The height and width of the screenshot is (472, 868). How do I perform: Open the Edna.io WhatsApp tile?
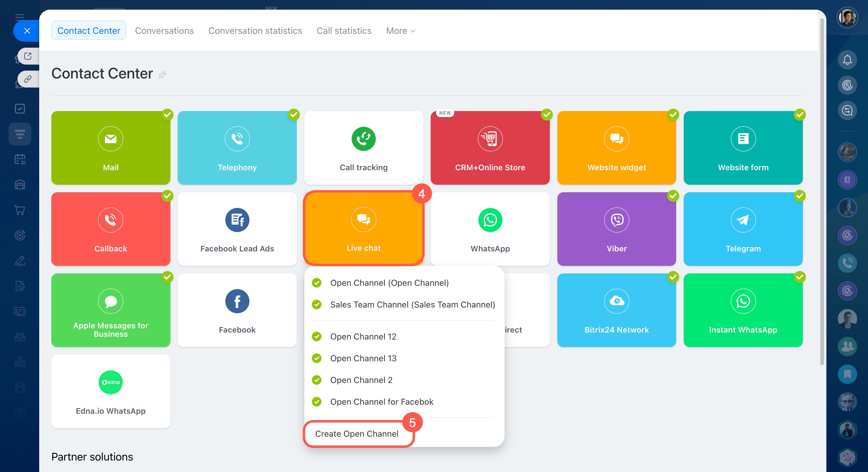[110, 391]
